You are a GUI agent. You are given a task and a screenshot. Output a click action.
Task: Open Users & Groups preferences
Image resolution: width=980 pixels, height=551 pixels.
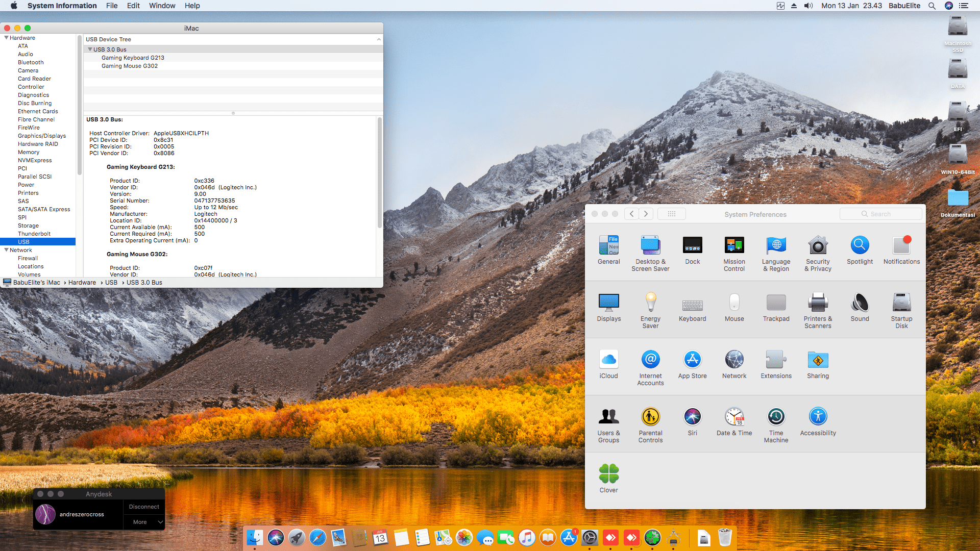(x=608, y=417)
